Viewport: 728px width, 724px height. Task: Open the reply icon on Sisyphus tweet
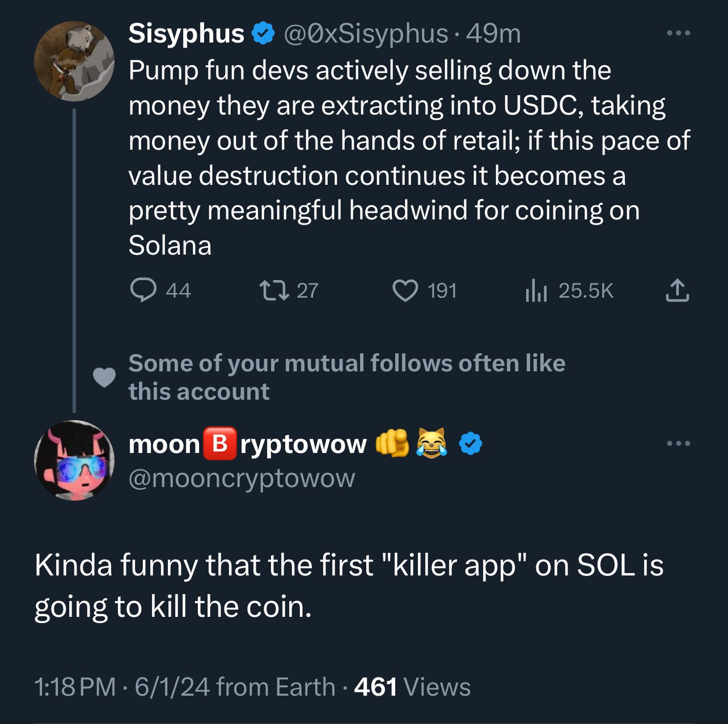(x=143, y=291)
